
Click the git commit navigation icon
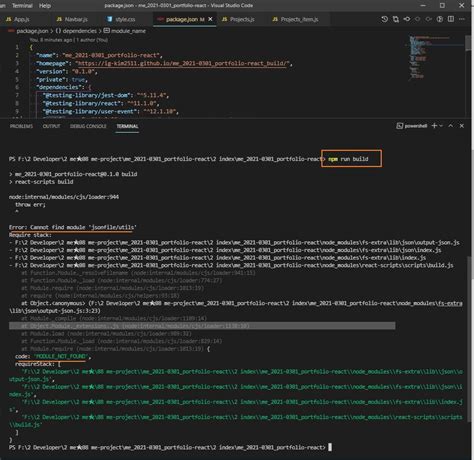click(x=407, y=19)
